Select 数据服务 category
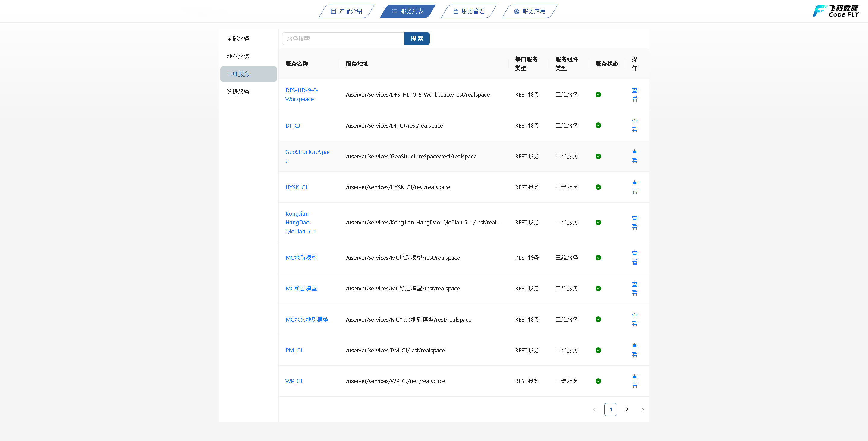Viewport: 868px width, 441px height. click(x=238, y=92)
